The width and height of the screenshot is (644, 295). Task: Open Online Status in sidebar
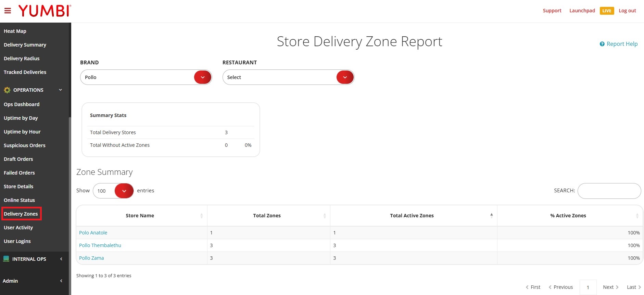pos(19,200)
